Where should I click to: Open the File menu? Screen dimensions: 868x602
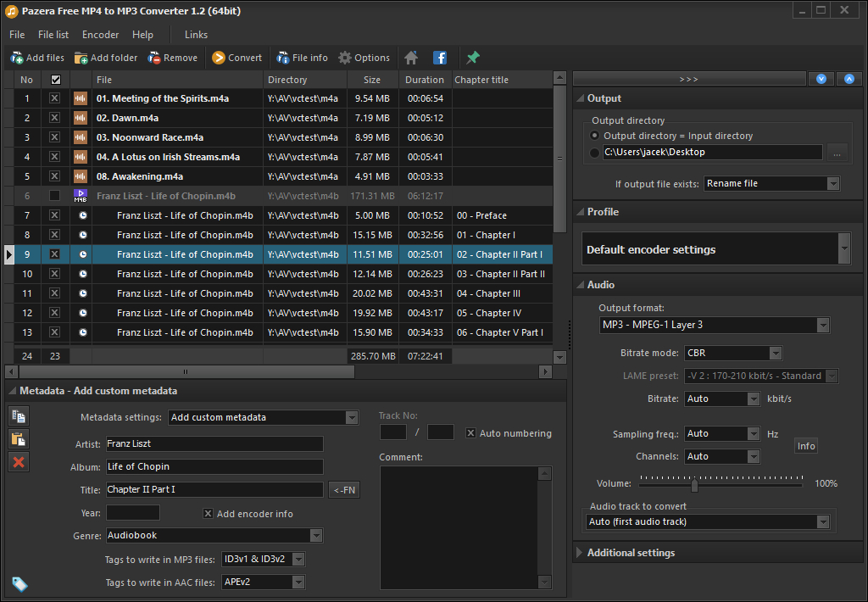pyautogui.click(x=17, y=34)
